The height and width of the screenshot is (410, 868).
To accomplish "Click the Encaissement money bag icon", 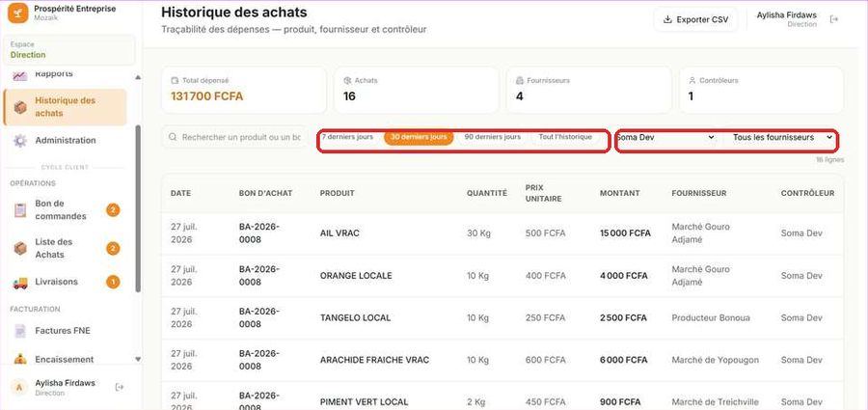I will tap(20, 359).
